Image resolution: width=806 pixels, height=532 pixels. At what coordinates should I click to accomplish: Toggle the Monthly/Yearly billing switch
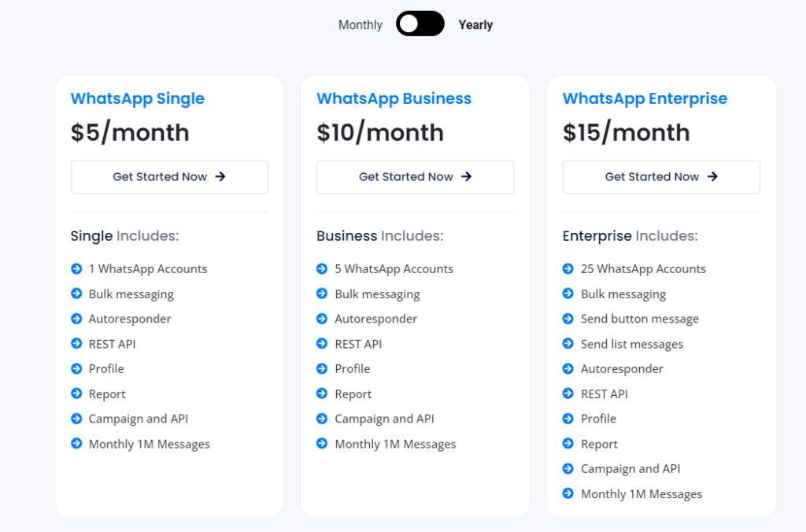click(420, 24)
